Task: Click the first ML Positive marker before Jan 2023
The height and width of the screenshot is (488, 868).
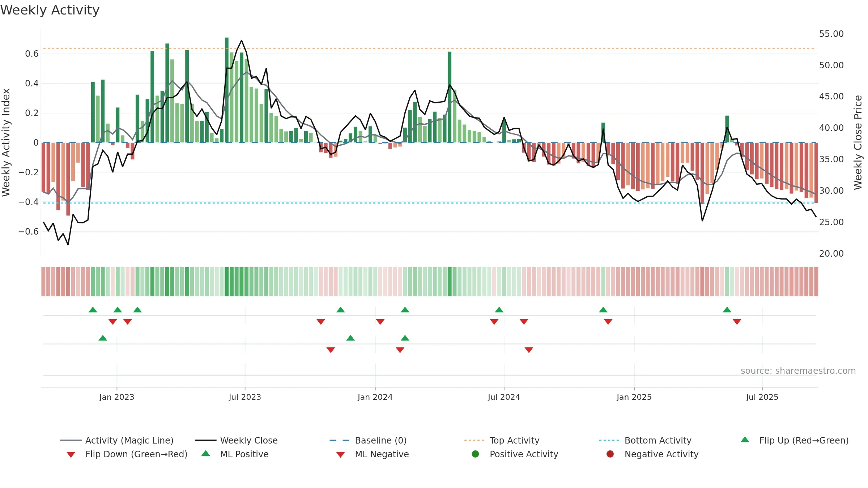Action: click(x=103, y=338)
